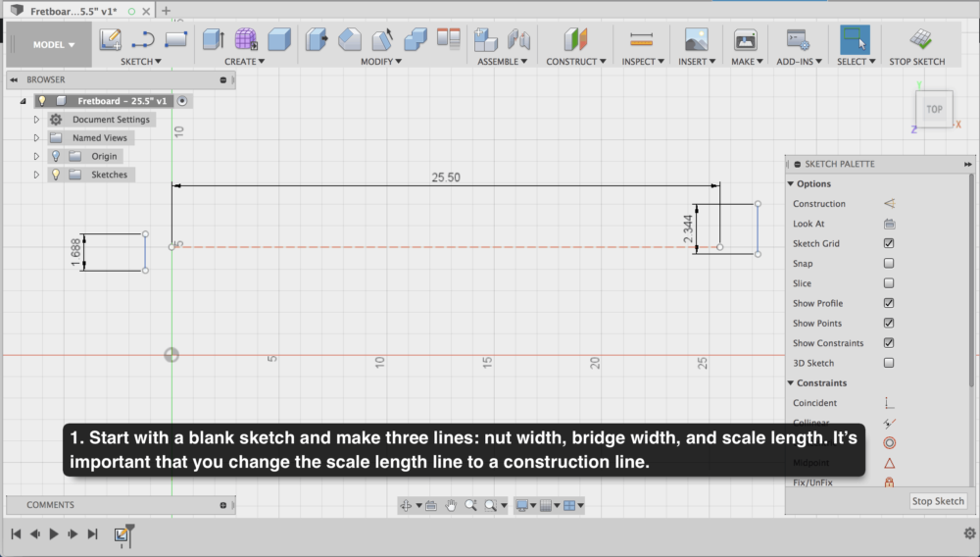This screenshot has width=980, height=557.
Task: Enable the Snap checkbox
Action: click(889, 264)
